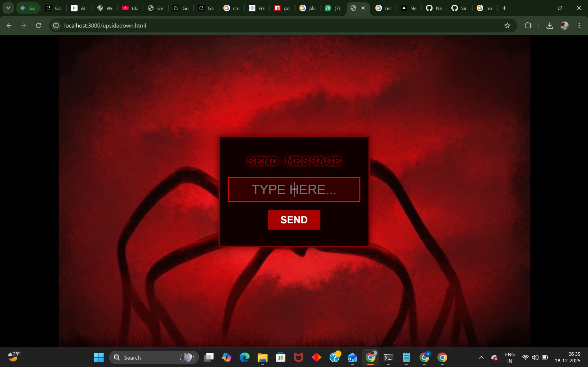This screenshot has height=367, width=588.
Task: Click the taskbar Search box
Action: [x=154, y=357]
